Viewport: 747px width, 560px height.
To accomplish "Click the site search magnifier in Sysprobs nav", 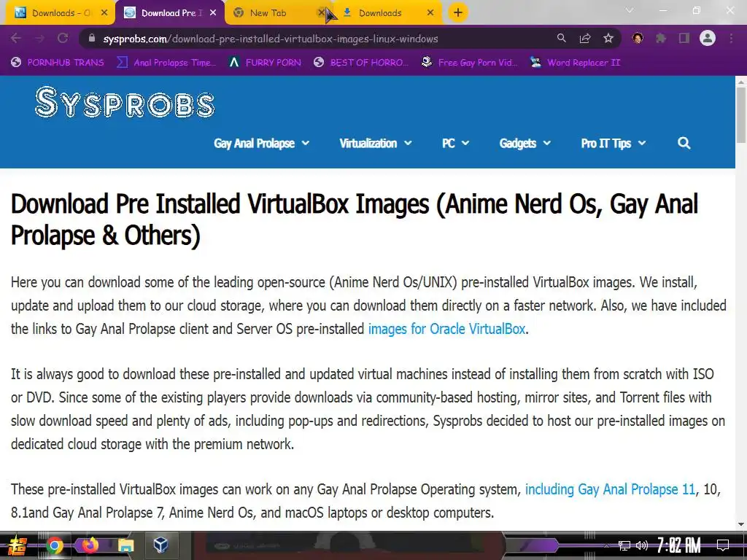I will pos(684,144).
